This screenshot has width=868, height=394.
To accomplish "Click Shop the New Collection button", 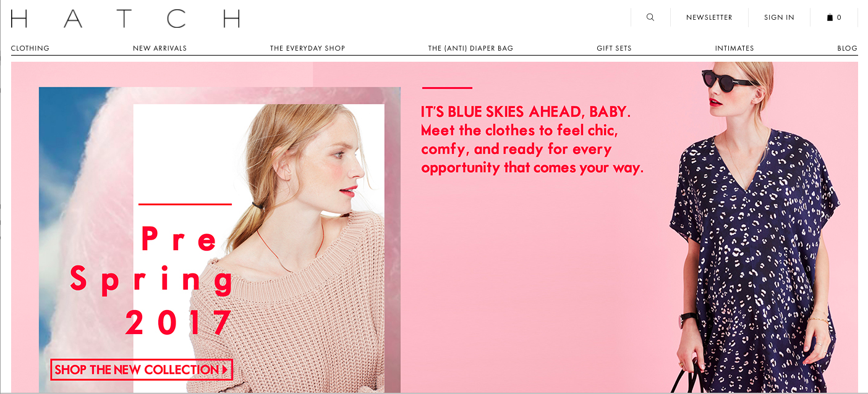I will (x=142, y=370).
